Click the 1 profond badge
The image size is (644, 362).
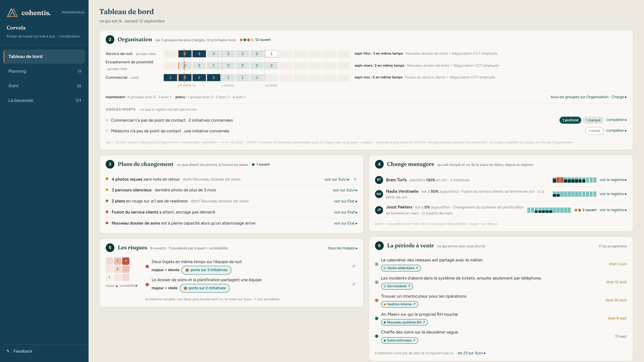click(x=570, y=120)
